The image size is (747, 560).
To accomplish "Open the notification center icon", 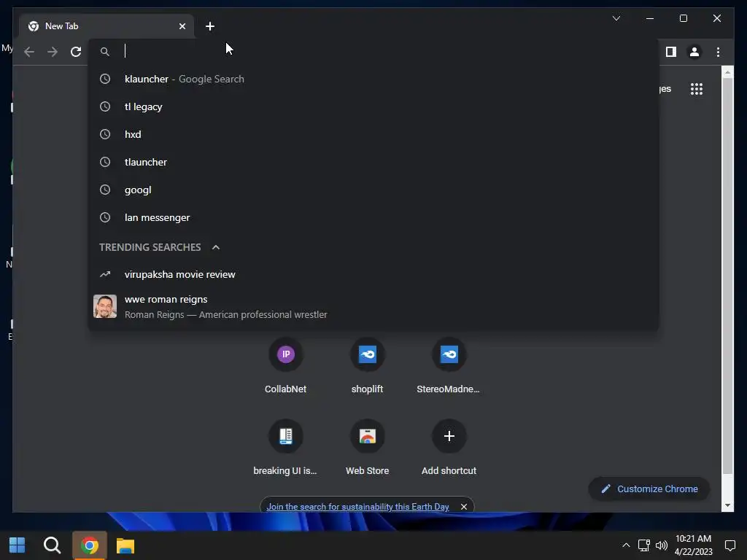I will (x=729, y=545).
